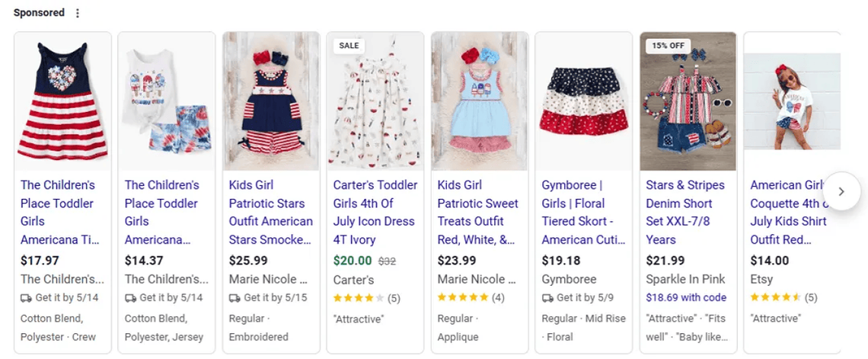
Task: Click the star rating on the Etsy listing
Action: coord(775,298)
